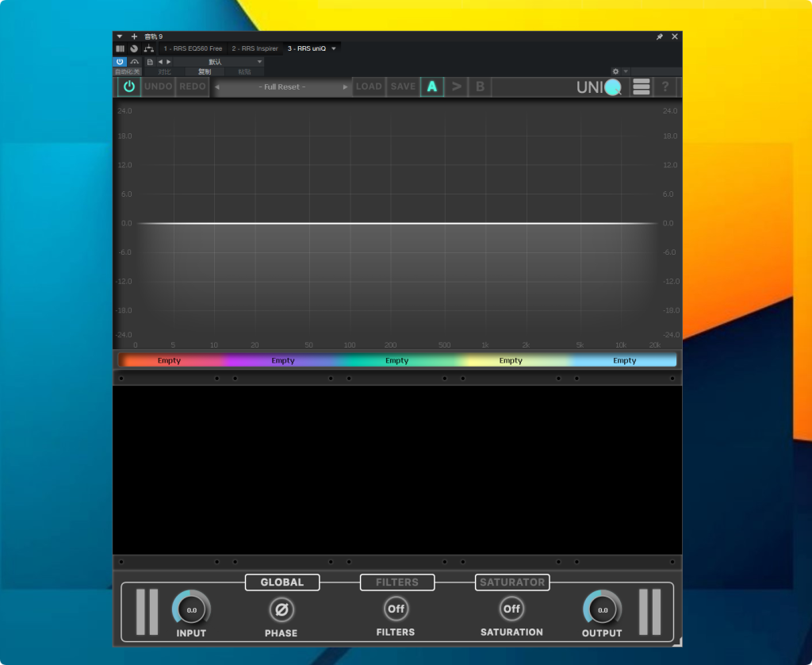The width and height of the screenshot is (812, 665).
Task: Go to previous preset with left arrow
Action: click(217, 87)
